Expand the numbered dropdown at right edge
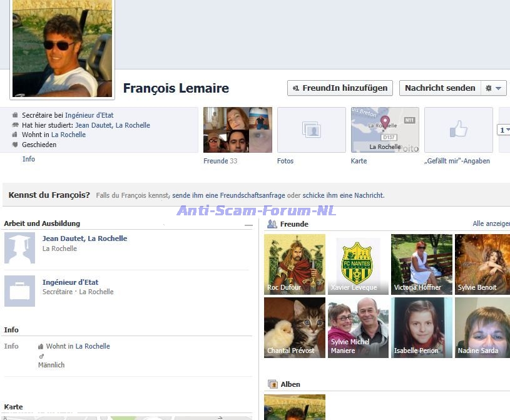This screenshot has width=510, height=420. click(x=504, y=130)
